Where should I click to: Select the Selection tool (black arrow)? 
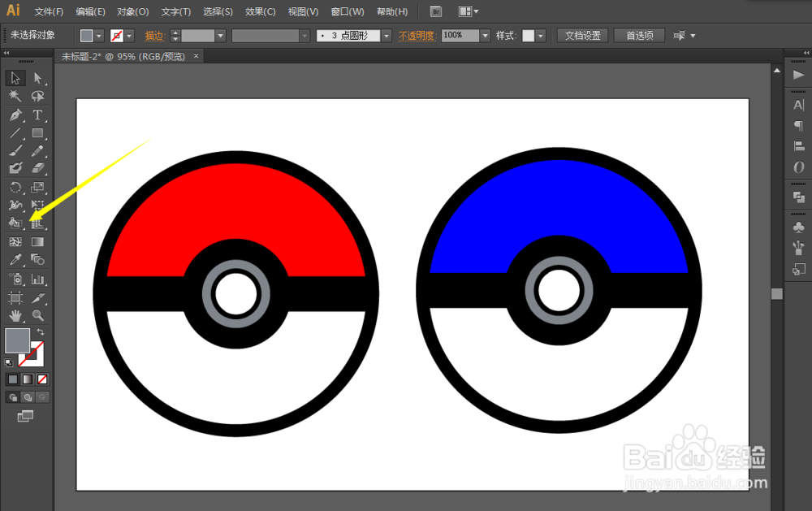15,78
